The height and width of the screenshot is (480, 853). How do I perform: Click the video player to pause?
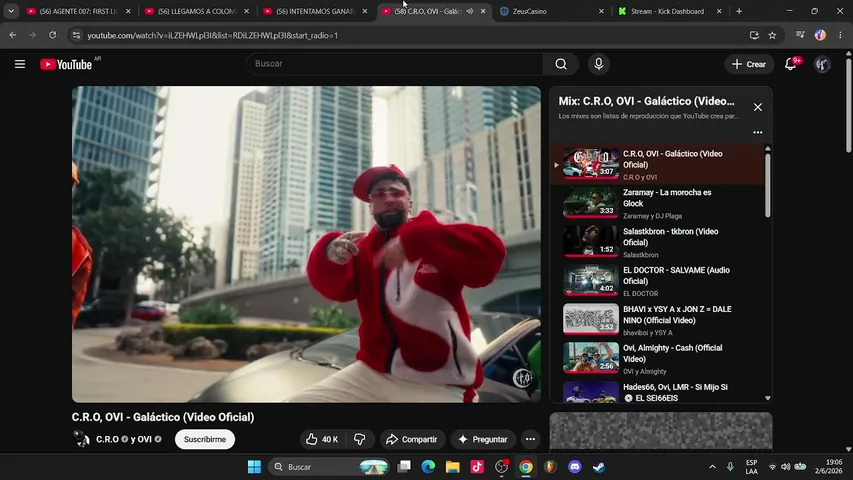(306, 244)
